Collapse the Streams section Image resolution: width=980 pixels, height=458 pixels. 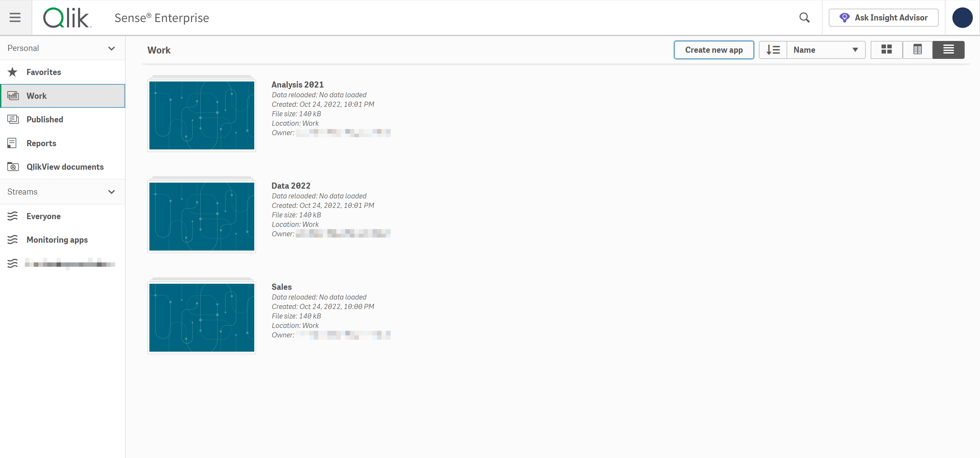point(112,192)
